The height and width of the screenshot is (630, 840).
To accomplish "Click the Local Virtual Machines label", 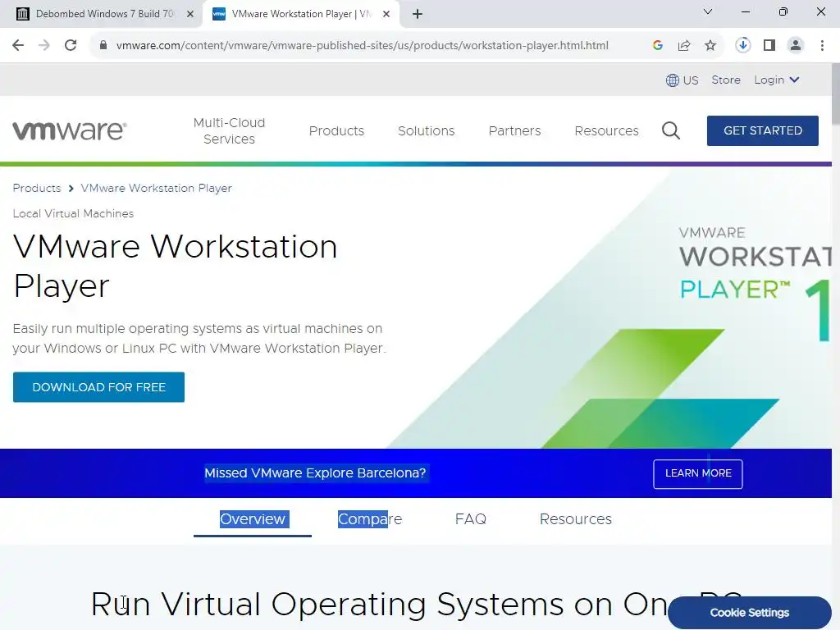I will pos(73,213).
